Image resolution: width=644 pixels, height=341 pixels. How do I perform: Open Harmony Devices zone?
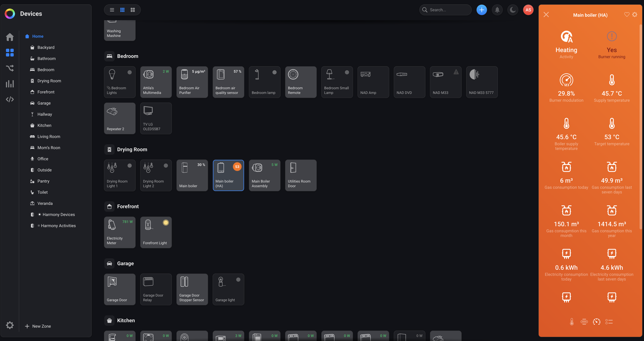coord(59,214)
